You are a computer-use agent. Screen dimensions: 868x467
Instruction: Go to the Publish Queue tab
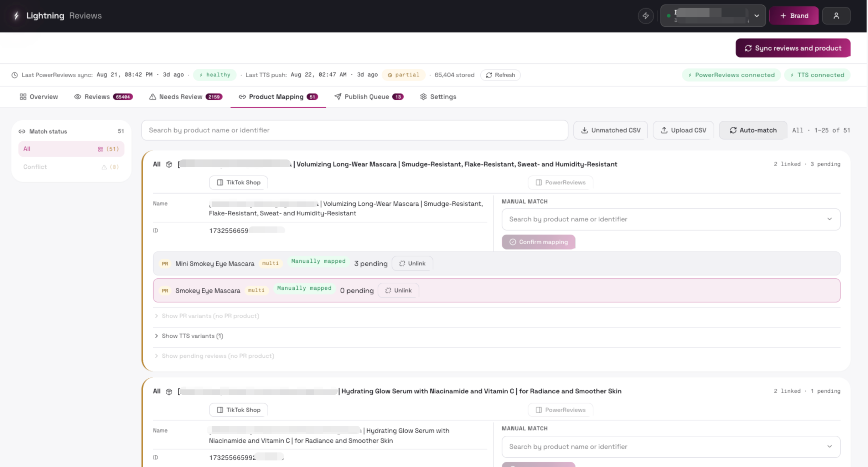tap(369, 97)
